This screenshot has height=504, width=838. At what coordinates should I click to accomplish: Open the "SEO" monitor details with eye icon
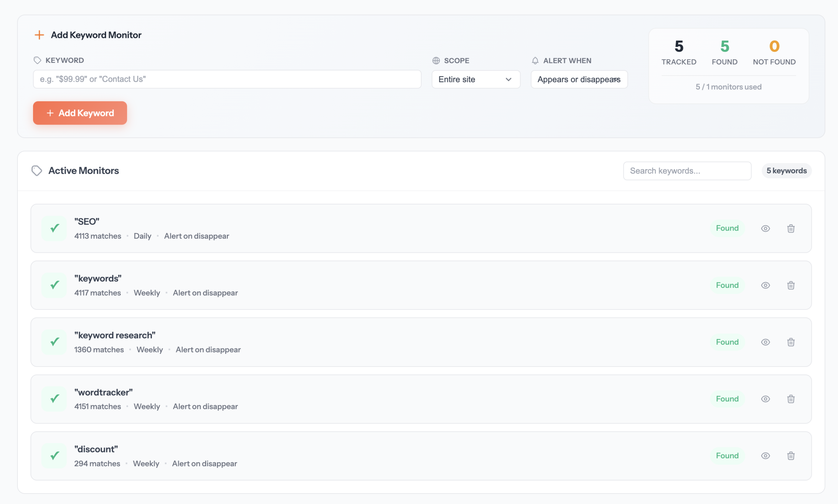pyautogui.click(x=765, y=228)
